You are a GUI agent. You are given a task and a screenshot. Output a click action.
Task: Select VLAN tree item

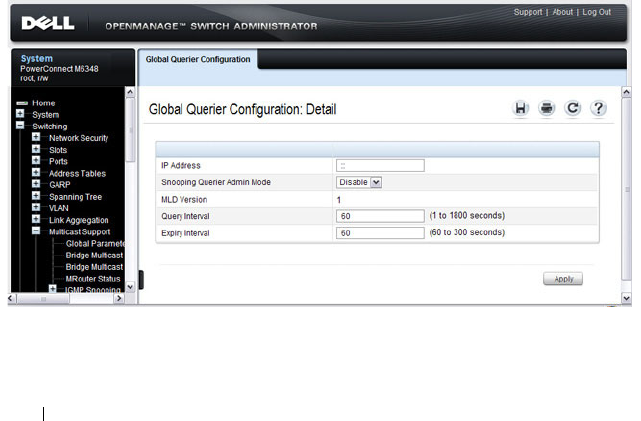(x=58, y=208)
